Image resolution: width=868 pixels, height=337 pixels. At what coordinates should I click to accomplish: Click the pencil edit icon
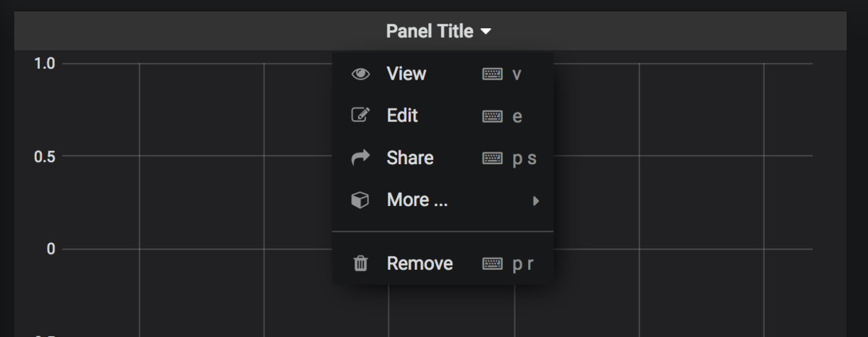click(359, 116)
